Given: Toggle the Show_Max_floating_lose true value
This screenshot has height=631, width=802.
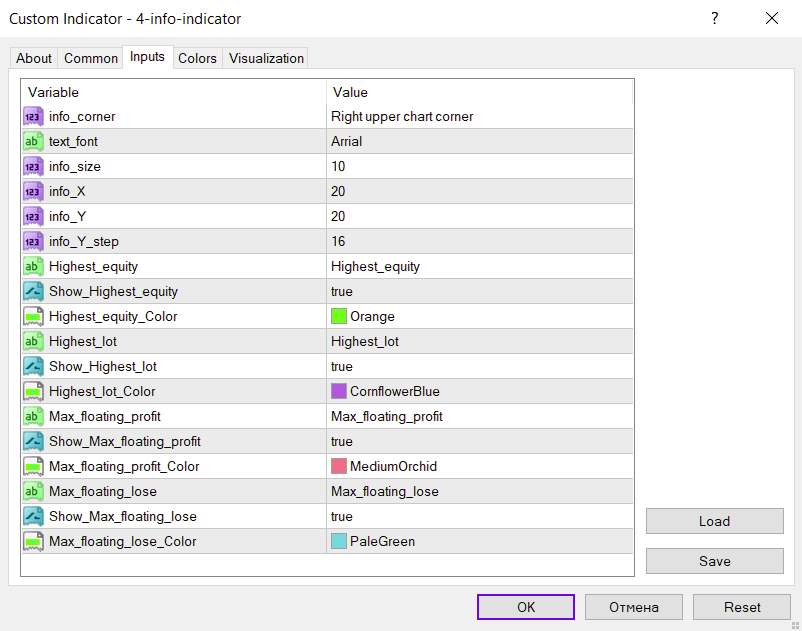Looking at the screenshot, I should click(x=480, y=516).
